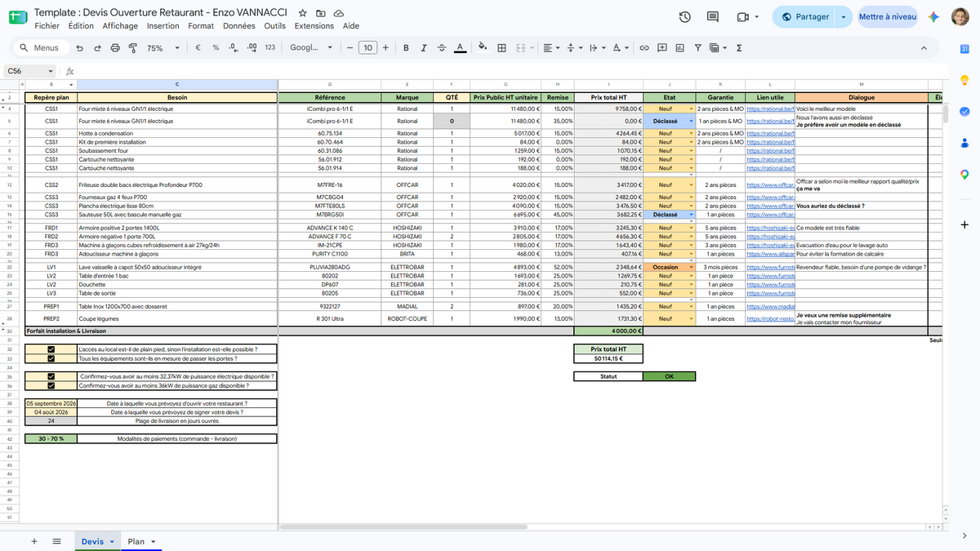Open the text color picker
The image size is (980, 551).
(461, 48)
